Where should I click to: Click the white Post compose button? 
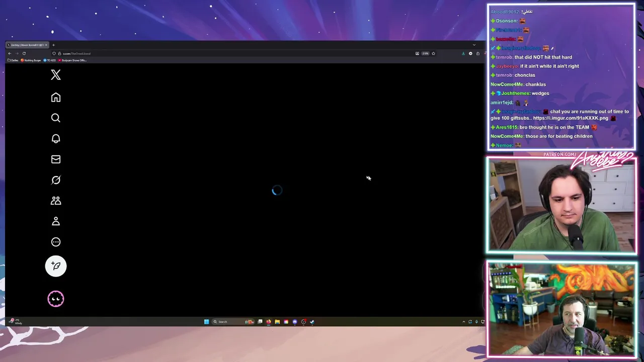click(x=56, y=266)
